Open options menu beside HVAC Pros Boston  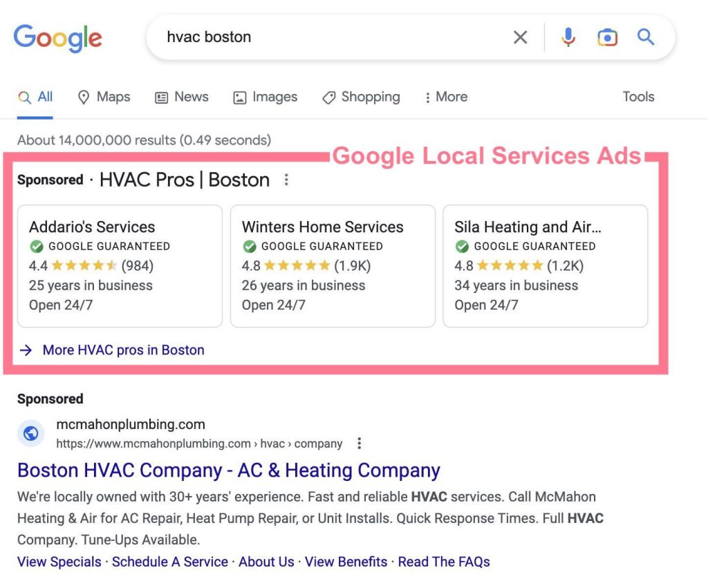(286, 180)
